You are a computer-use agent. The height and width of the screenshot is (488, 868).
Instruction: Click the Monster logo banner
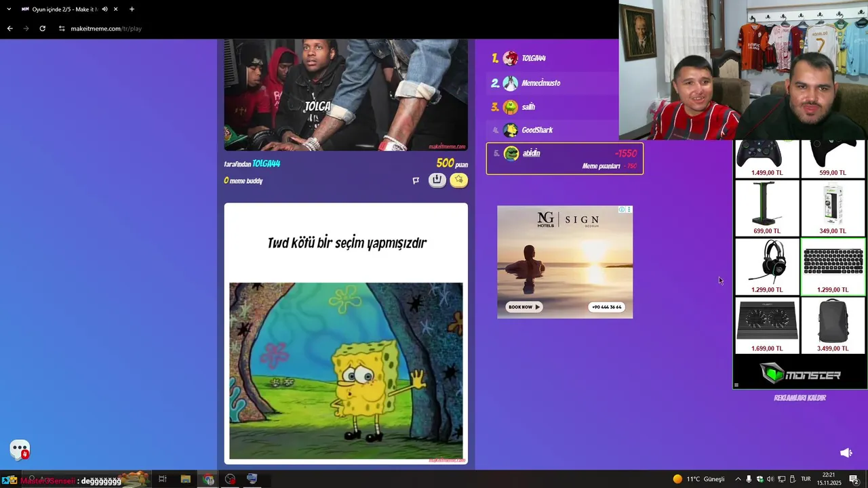click(x=800, y=374)
